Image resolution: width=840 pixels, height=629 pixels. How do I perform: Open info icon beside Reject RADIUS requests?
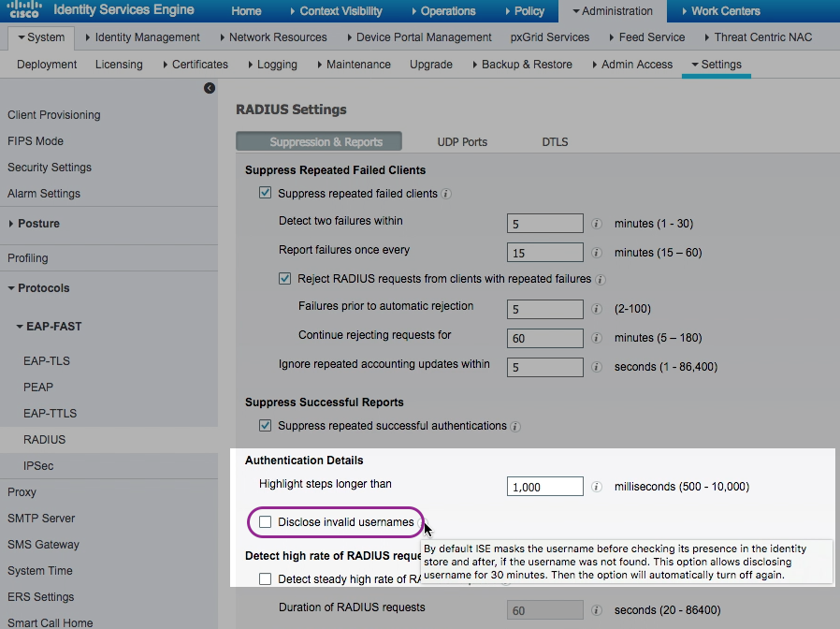click(x=600, y=279)
